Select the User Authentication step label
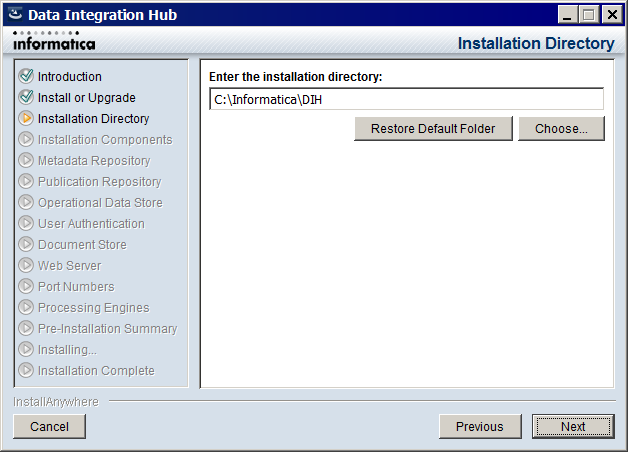Image resolution: width=628 pixels, height=452 pixels. tap(91, 223)
